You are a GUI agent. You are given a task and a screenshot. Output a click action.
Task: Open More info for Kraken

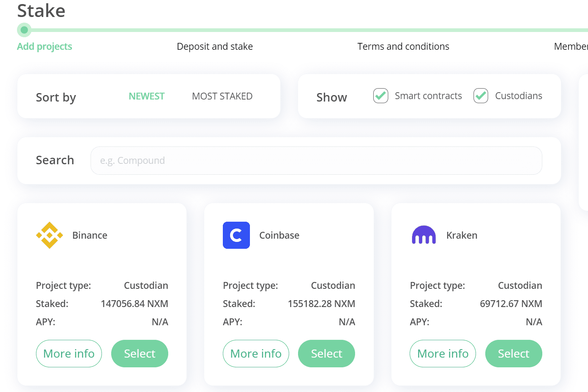pos(443,354)
